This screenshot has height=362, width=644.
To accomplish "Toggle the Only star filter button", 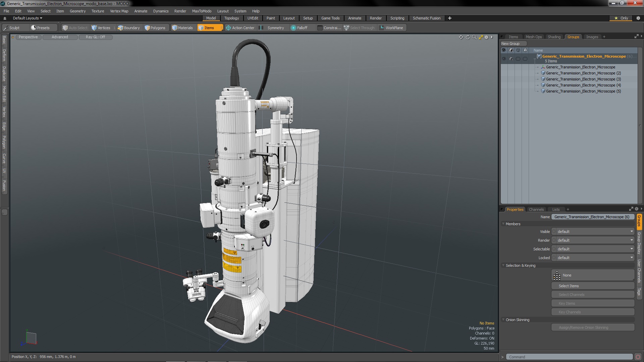I will pyautogui.click(x=621, y=18).
